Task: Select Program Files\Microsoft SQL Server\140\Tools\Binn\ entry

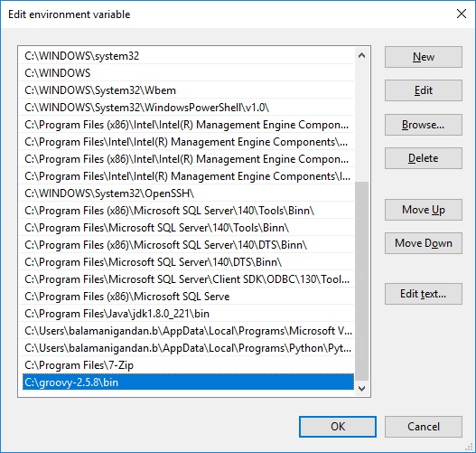Action: 188,228
